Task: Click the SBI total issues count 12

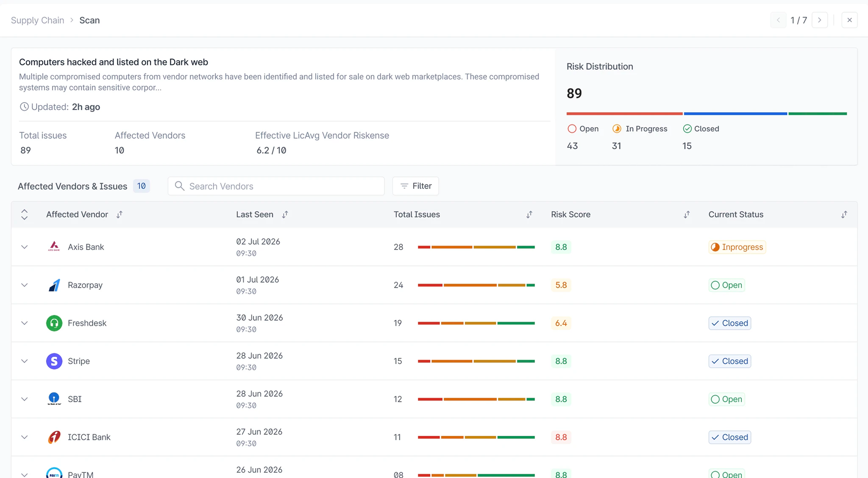Action: [398, 399]
